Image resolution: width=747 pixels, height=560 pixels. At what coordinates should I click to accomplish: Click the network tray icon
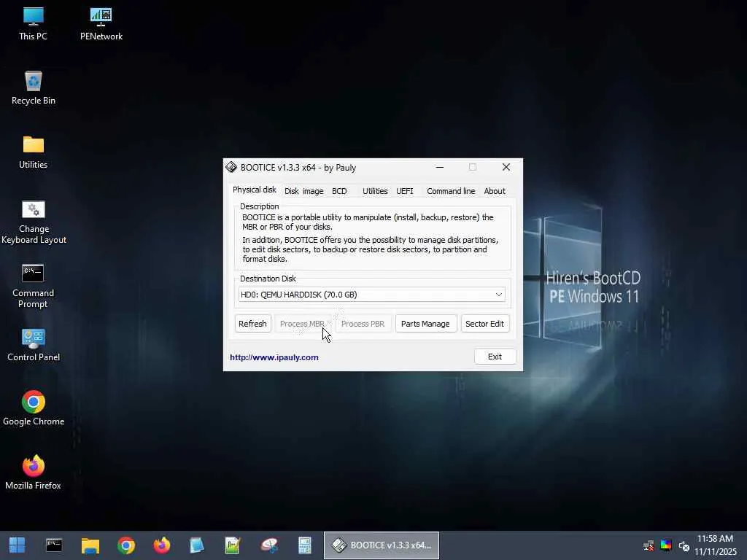coord(649,545)
